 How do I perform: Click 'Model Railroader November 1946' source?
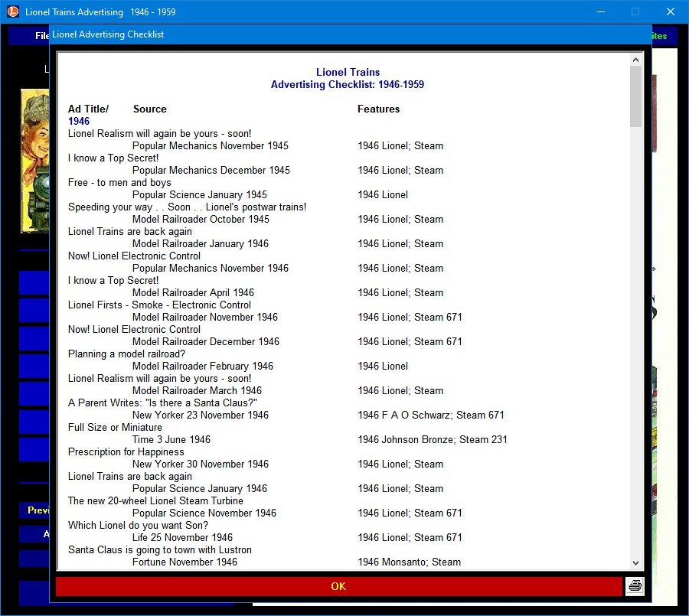coord(205,318)
